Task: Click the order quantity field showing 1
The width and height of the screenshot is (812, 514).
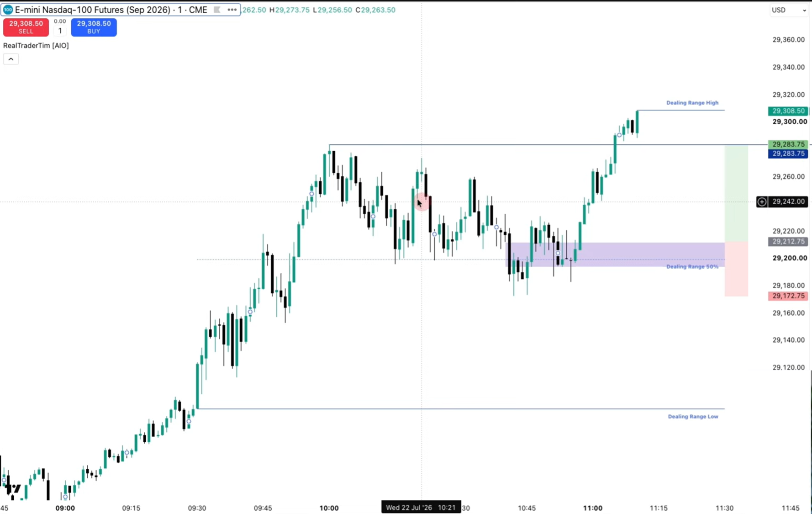Action: (x=60, y=31)
